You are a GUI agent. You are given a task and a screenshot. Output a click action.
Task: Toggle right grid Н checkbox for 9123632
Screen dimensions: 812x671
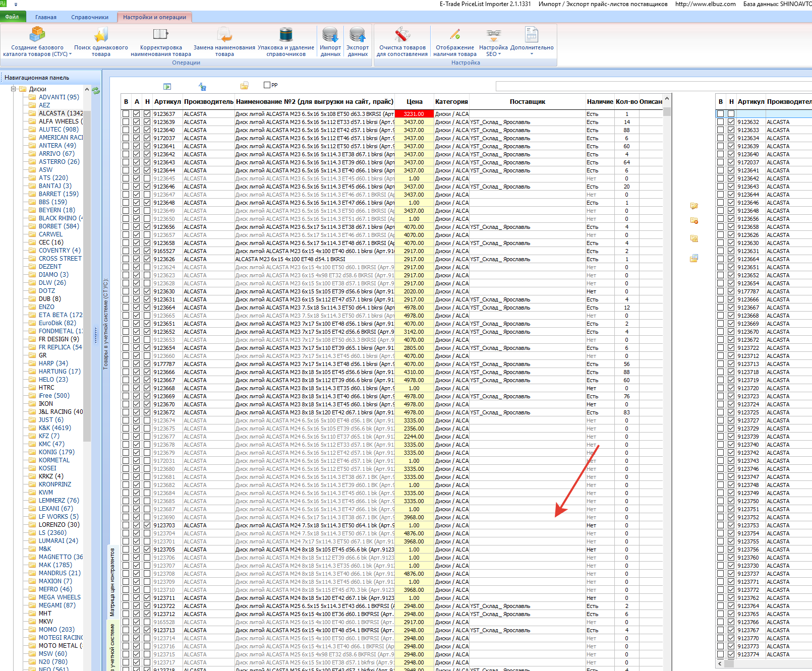click(x=731, y=122)
